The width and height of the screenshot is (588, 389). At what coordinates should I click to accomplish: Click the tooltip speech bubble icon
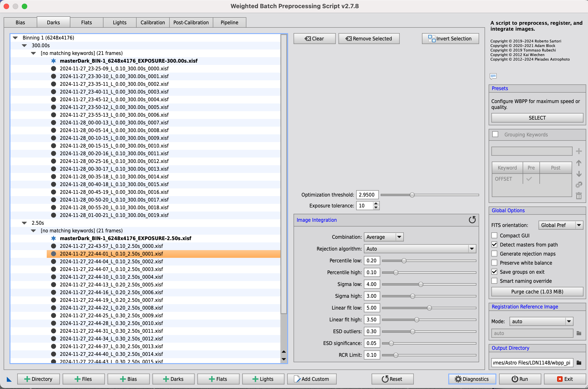point(493,76)
